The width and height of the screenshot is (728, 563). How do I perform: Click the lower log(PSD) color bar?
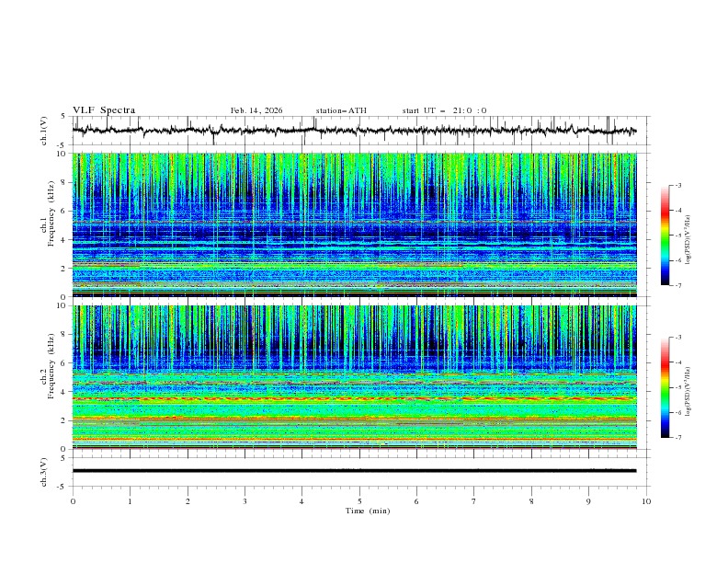(665, 387)
